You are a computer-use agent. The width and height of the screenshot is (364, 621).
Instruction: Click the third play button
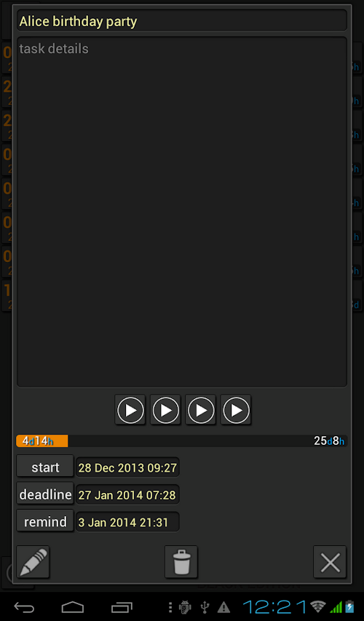[201, 410]
